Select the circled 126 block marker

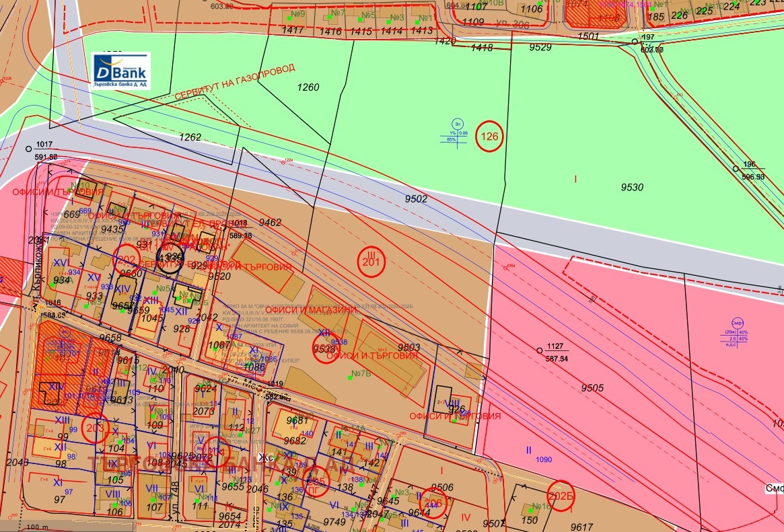click(x=489, y=137)
